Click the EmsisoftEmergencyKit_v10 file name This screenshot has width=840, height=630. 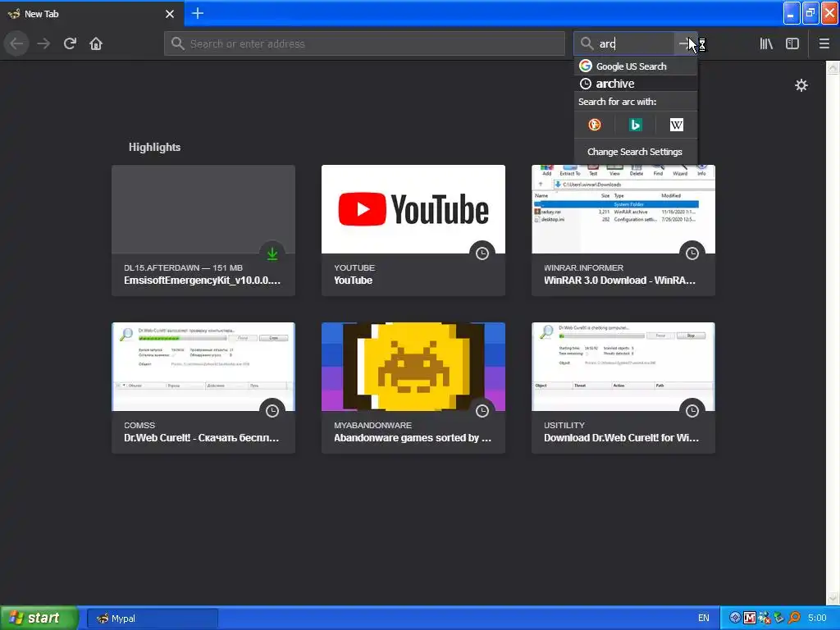point(202,281)
